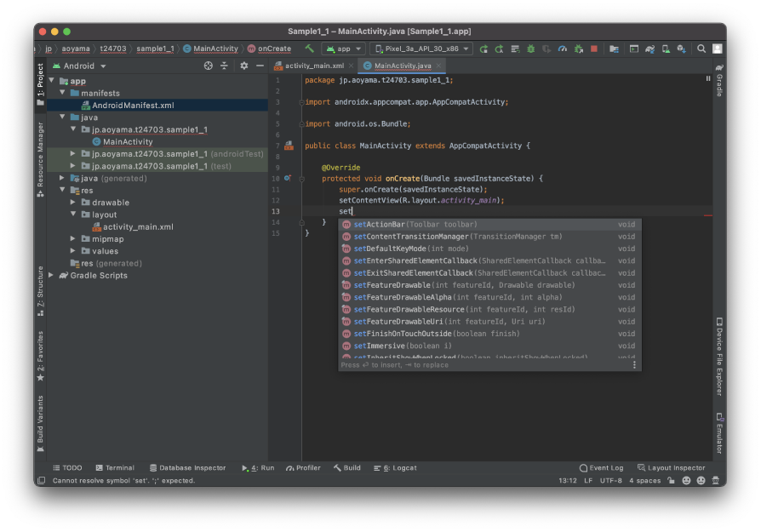Click Attach Debugger to Android Process icon
This screenshot has width=761, height=532.
[579, 49]
